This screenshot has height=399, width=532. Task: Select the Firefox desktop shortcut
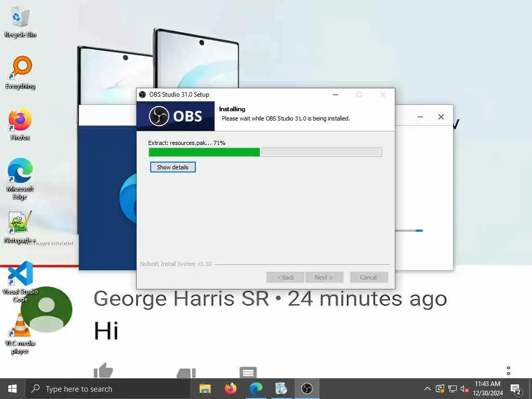point(20,124)
